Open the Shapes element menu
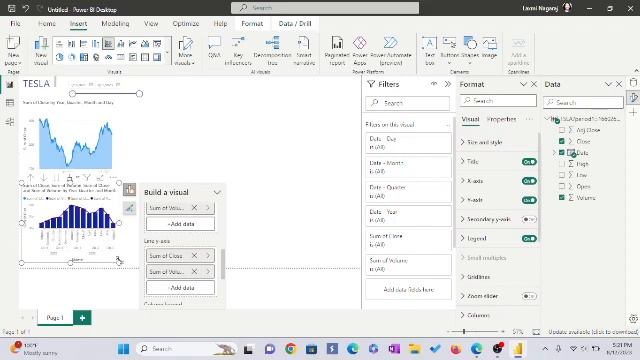Image resolution: width=640 pixels, height=360 pixels. tap(470, 51)
